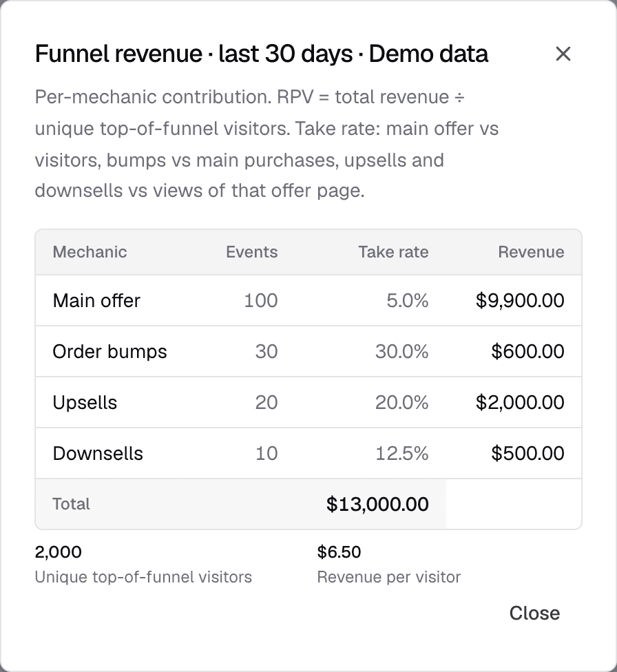Viewport: 617px width, 672px height.
Task: Select the dialog title 'Funnel revenue · last 30 days · Demo data'
Action: click(x=262, y=54)
